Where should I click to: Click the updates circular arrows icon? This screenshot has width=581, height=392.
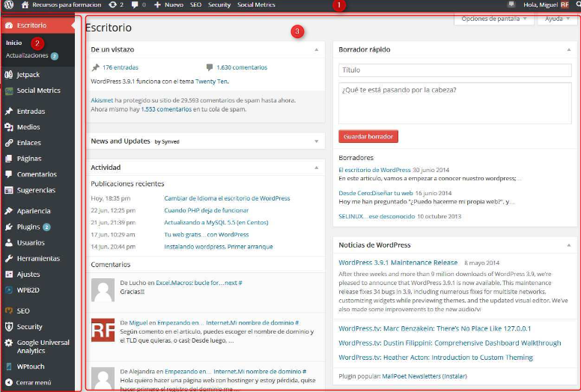(x=112, y=4)
